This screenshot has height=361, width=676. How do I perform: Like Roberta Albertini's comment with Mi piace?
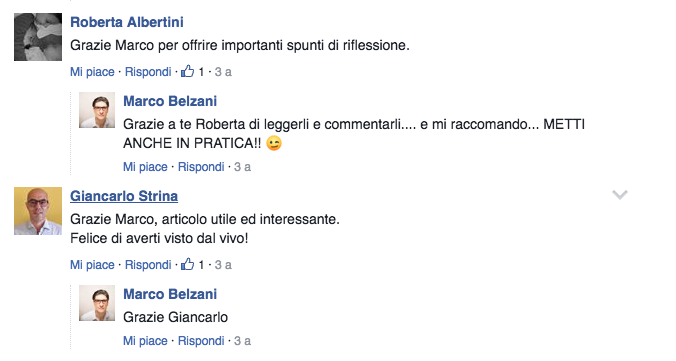coord(92,72)
